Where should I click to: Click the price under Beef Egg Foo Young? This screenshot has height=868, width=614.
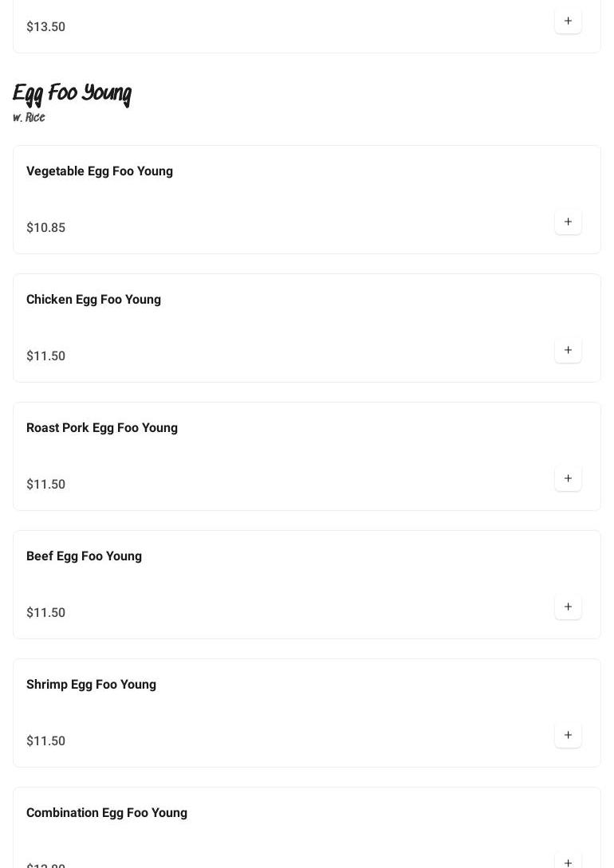[x=45, y=613]
